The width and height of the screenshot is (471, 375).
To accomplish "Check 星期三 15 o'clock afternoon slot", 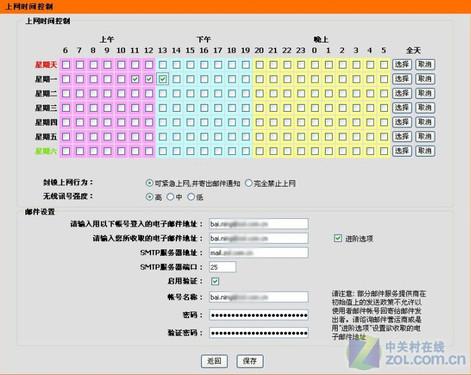I will [190, 108].
